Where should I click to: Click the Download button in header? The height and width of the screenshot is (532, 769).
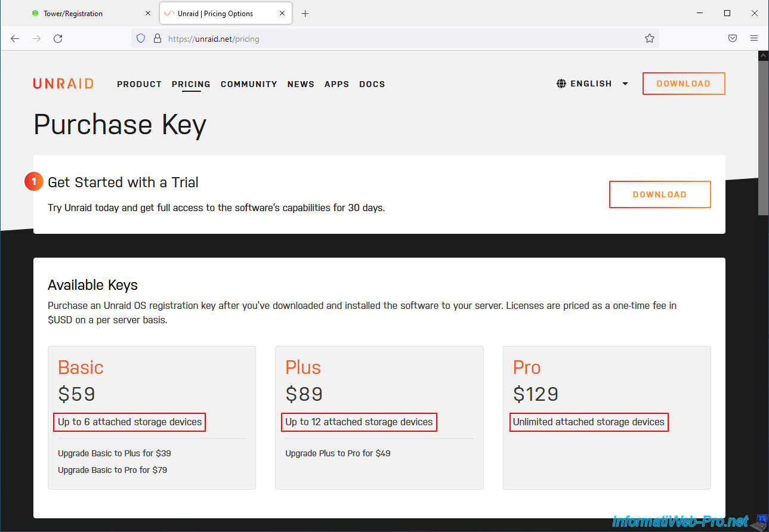[x=683, y=84]
